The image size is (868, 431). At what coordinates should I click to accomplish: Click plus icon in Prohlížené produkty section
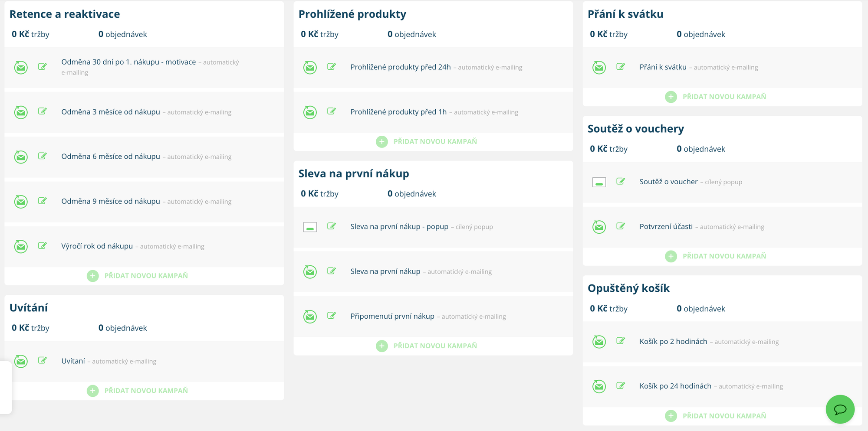point(382,141)
